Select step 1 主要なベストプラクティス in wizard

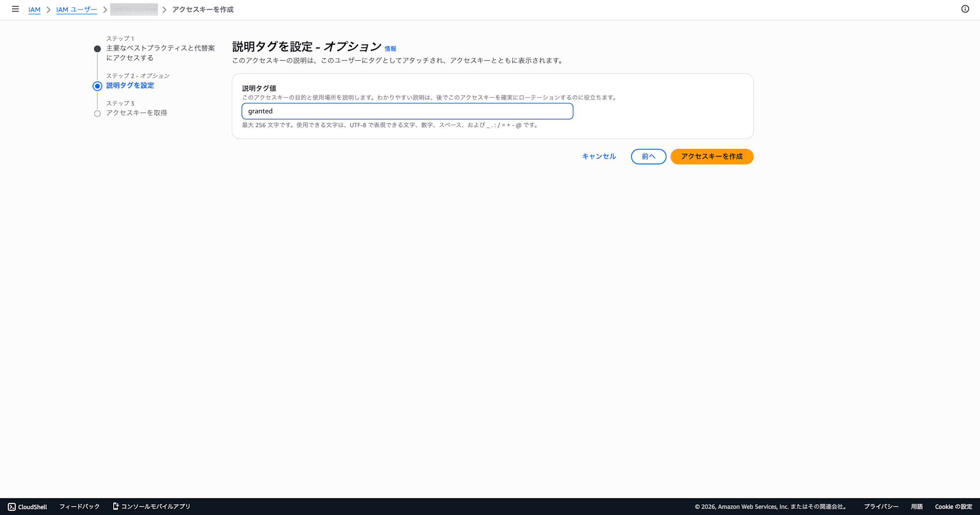[161, 53]
